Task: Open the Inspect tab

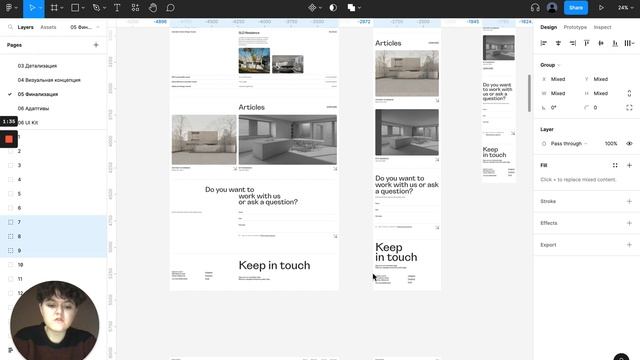Action: [x=602, y=27]
